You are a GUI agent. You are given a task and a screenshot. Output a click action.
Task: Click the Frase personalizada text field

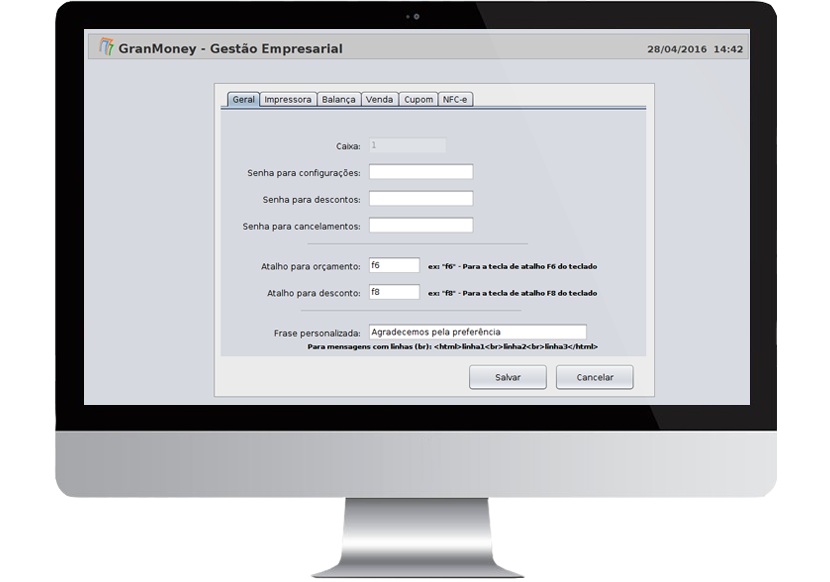(x=477, y=332)
